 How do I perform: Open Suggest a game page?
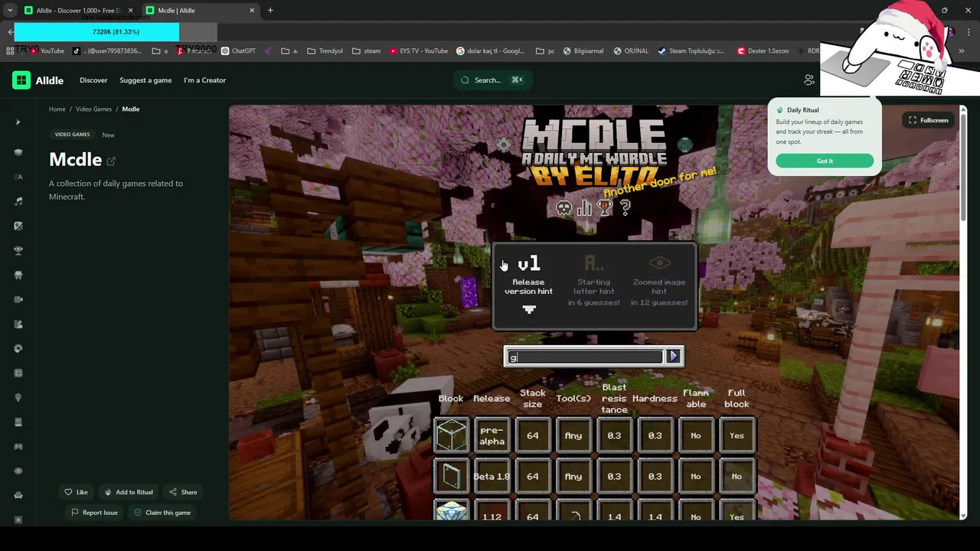pos(145,80)
